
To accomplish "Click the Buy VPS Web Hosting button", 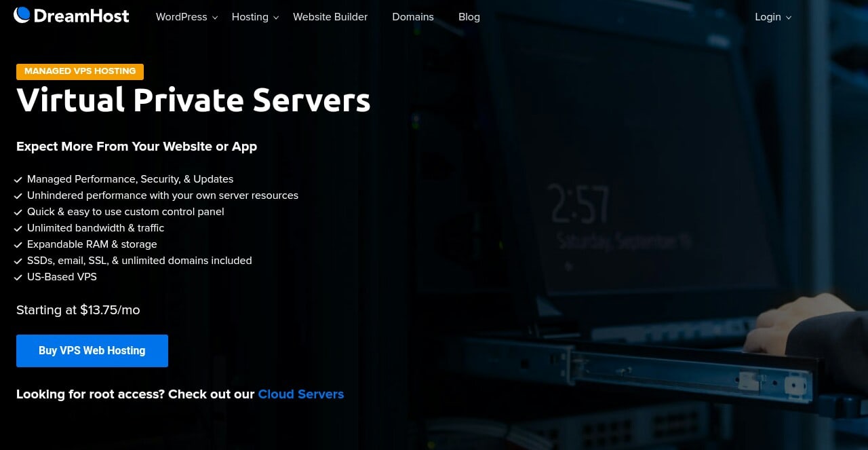I will (92, 350).
